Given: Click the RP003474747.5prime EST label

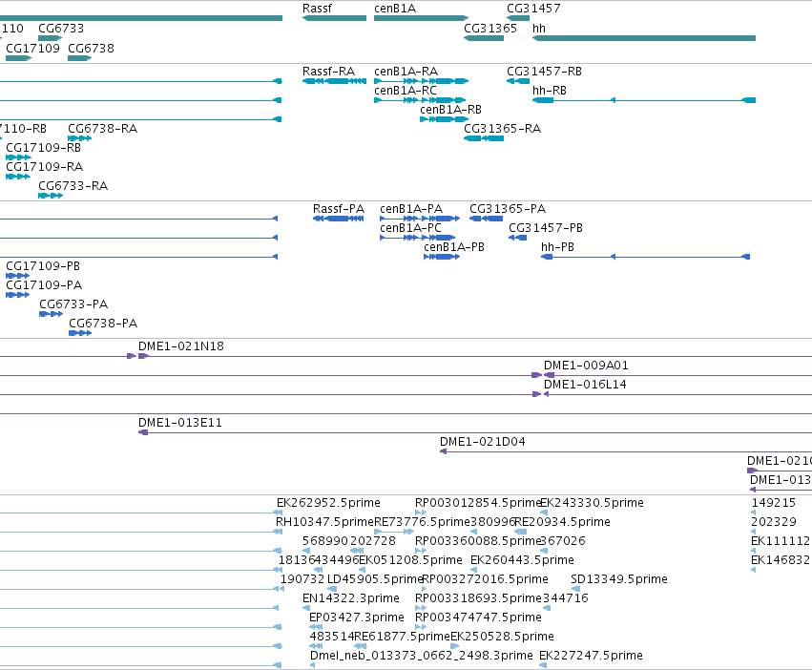Looking at the screenshot, I should point(478,618).
